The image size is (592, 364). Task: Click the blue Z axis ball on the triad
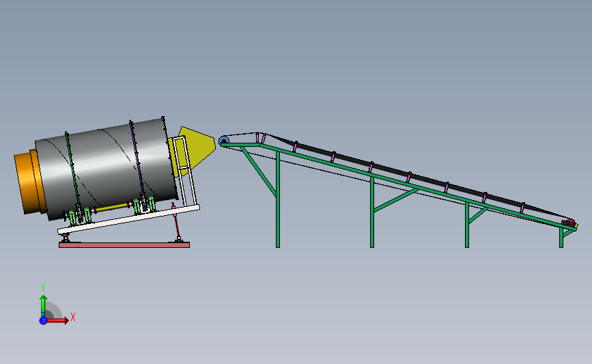pos(43,320)
